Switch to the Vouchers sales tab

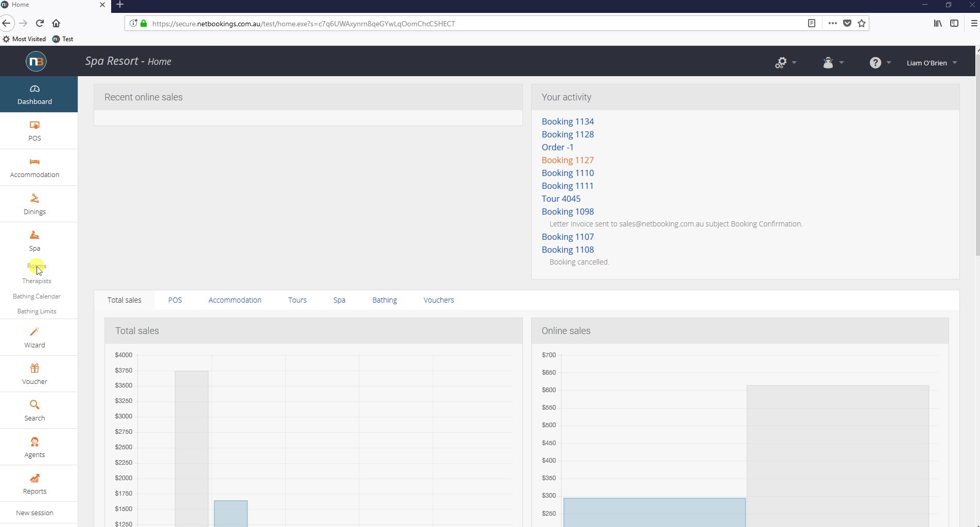click(x=439, y=300)
